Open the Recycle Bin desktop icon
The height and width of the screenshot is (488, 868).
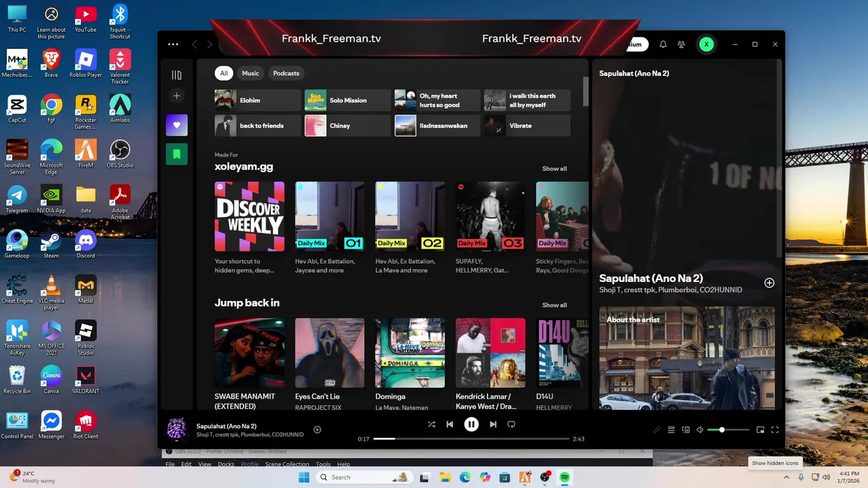click(x=17, y=380)
